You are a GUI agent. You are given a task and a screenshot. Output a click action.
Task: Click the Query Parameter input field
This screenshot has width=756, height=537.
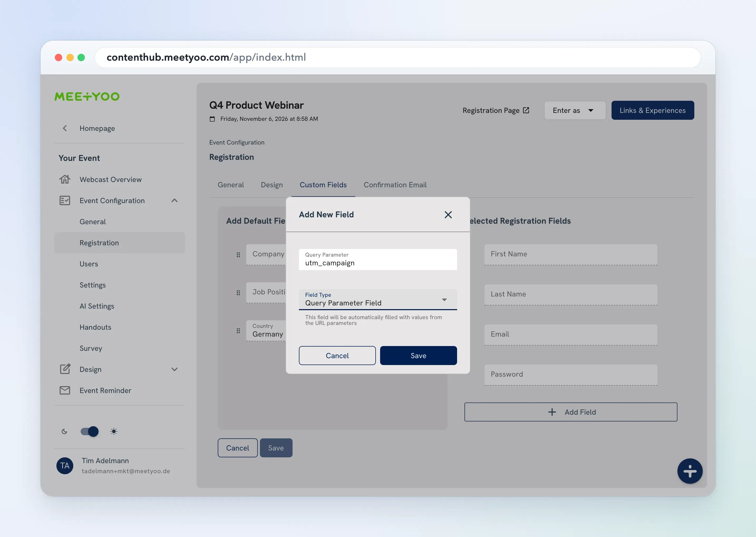pos(378,260)
